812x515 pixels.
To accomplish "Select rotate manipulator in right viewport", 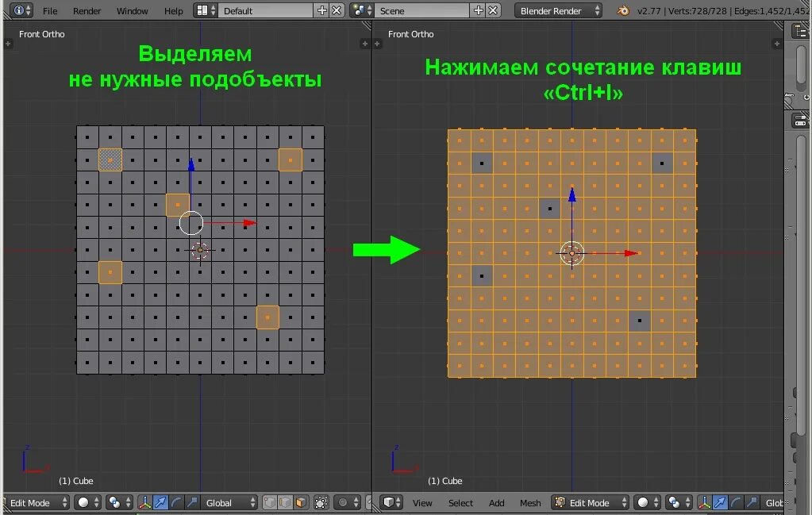I will tap(736, 502).
